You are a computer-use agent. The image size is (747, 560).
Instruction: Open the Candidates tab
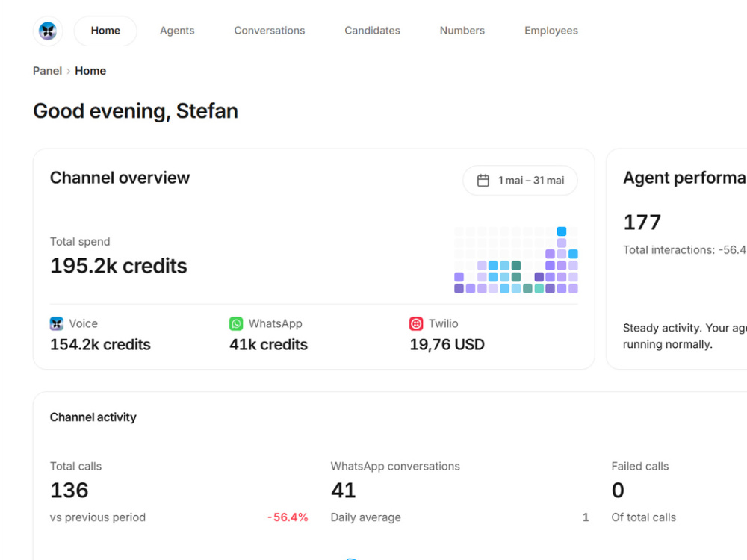click(372, 31)
